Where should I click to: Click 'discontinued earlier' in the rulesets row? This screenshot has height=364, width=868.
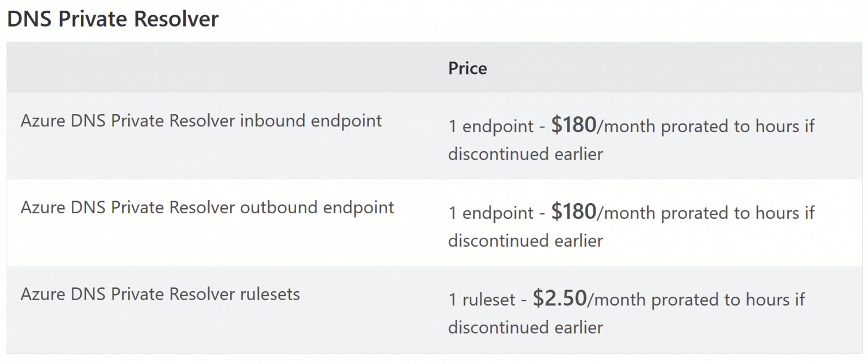[526, 327]
